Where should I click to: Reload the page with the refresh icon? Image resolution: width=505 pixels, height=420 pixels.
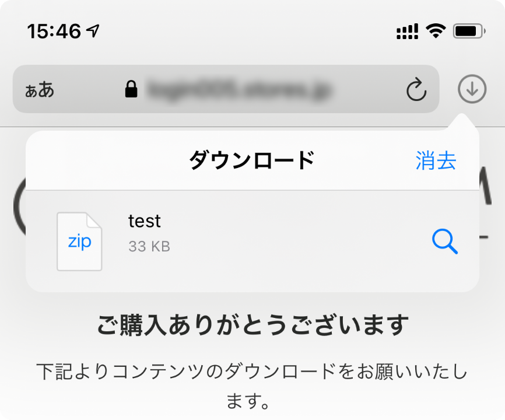click(x=416, y=90)
